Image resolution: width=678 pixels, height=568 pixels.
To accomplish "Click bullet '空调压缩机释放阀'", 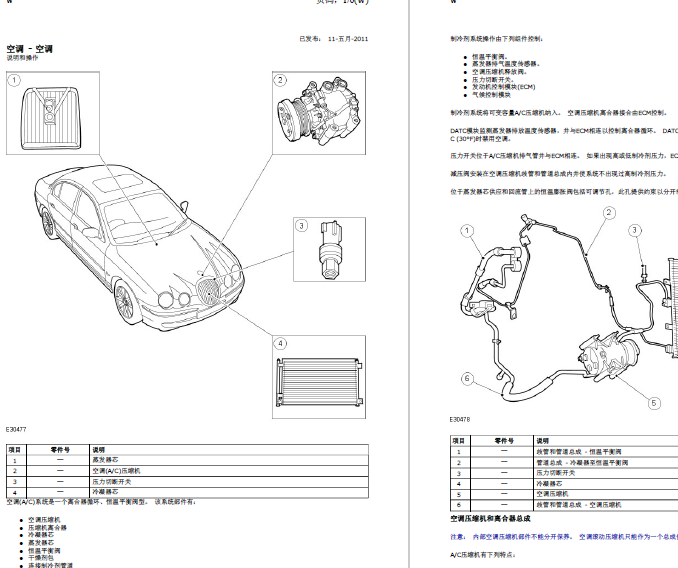I will (500, 72).
